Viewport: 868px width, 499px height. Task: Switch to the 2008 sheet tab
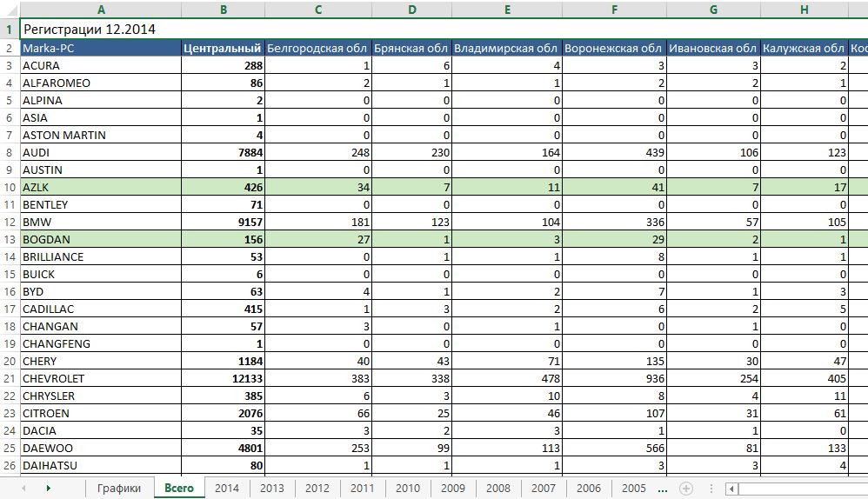click(498, 488)
